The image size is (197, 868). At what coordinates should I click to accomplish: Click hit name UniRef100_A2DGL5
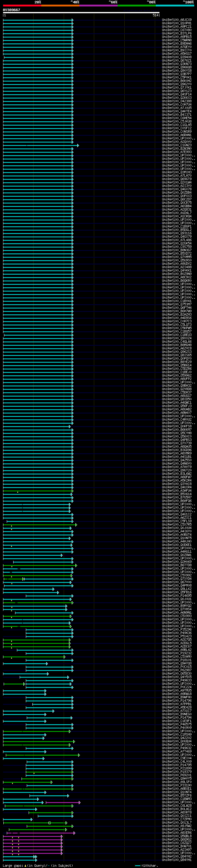(x=177, y=643)
